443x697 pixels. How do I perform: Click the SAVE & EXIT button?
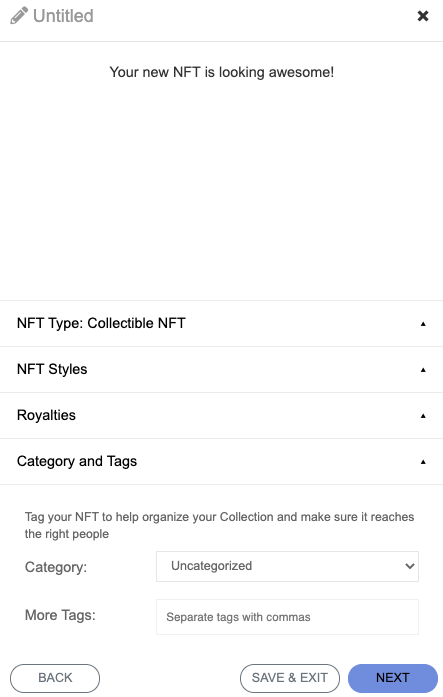[x=290, y=678]
